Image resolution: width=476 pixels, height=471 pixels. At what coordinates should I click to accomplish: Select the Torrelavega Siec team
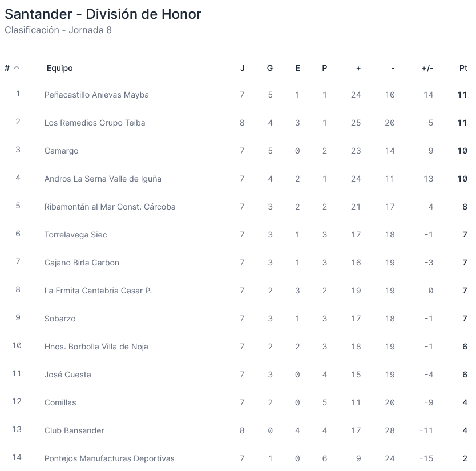click(x=76, y=235)
